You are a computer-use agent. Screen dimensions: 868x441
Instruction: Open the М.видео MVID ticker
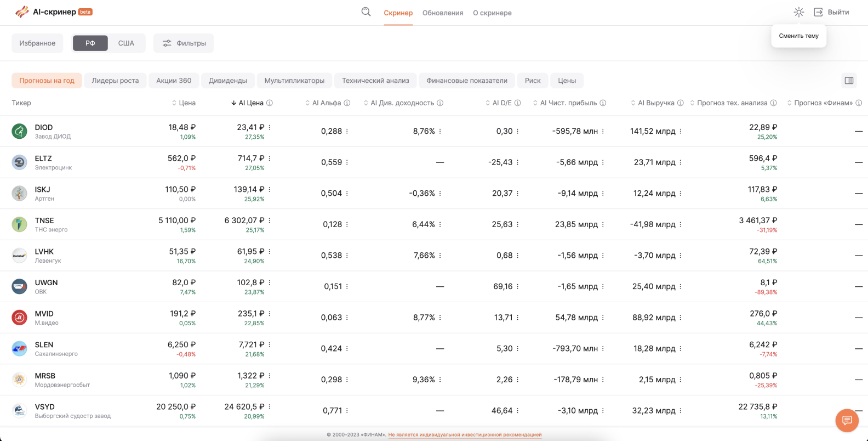pos(47,318)
